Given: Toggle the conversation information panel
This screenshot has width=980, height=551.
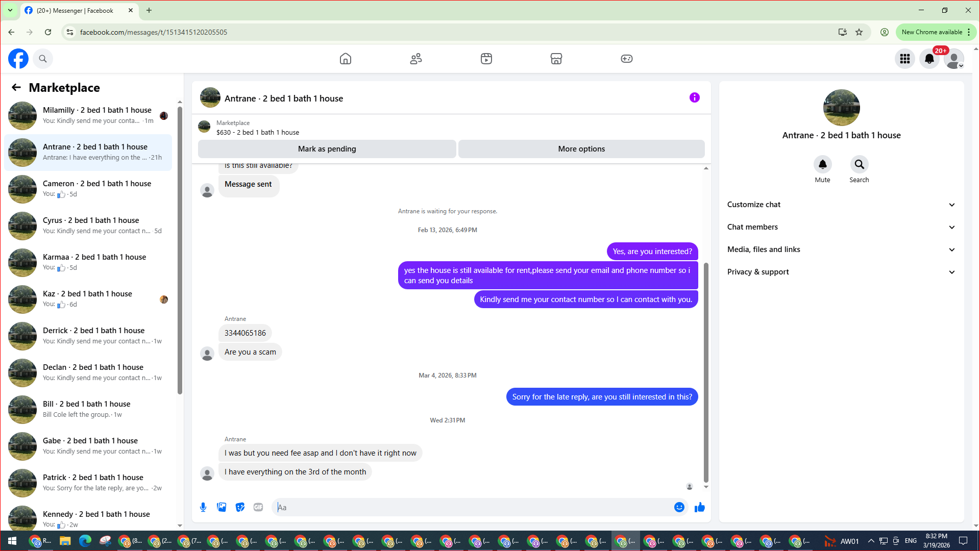Looking at the screenshot, I should coord(694,97).
